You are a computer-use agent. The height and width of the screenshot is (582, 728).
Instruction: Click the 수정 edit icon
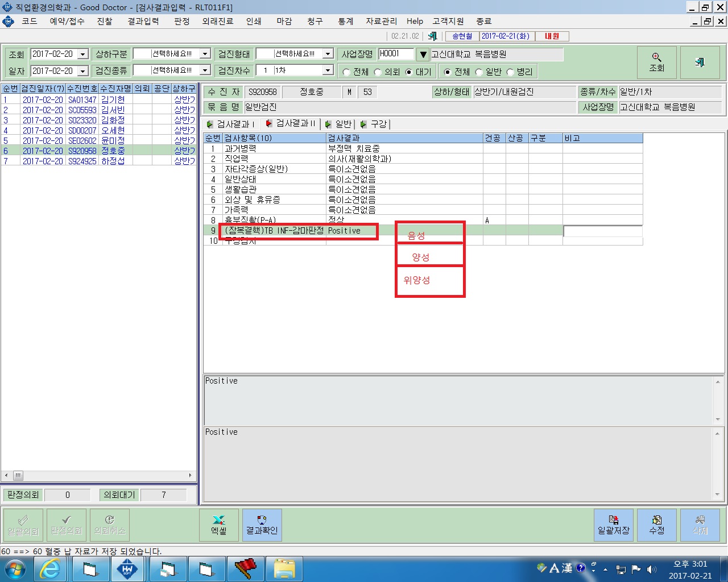click(x=657, y=525)
